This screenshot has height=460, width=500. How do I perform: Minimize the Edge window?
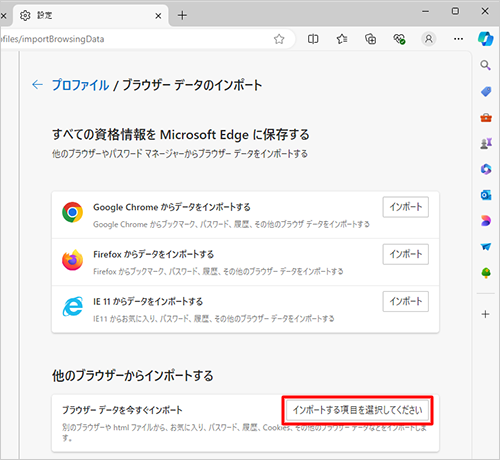426,11
